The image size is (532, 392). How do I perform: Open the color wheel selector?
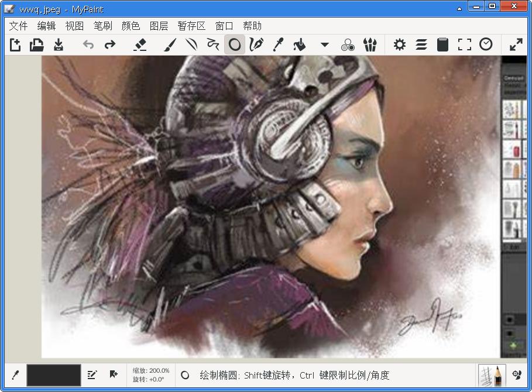point(348,44)
